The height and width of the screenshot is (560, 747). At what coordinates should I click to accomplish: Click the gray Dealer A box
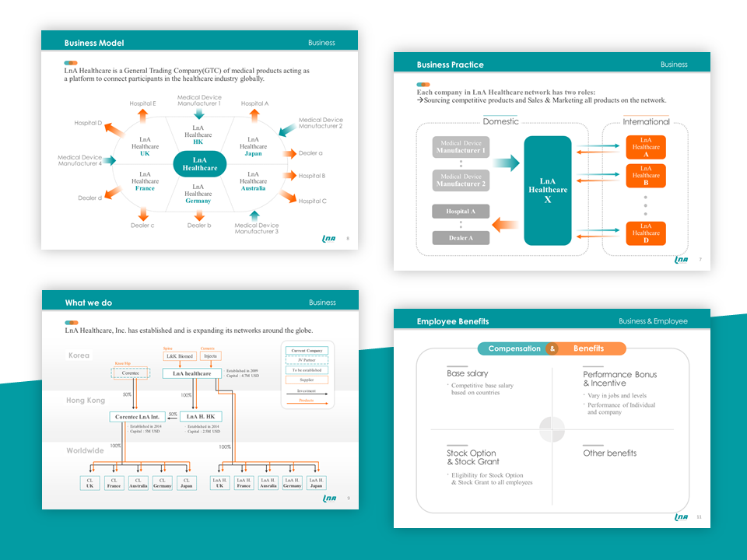(461, 238)
